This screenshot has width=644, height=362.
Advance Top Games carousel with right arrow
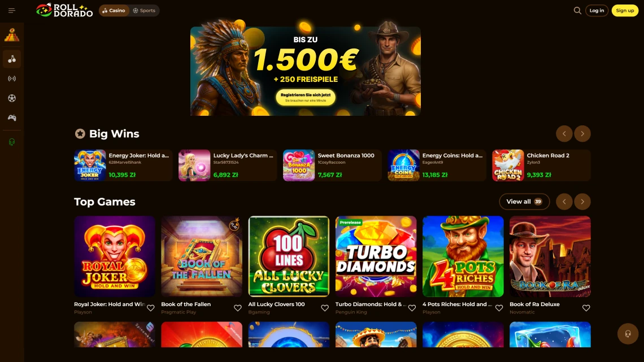[582, 202]
